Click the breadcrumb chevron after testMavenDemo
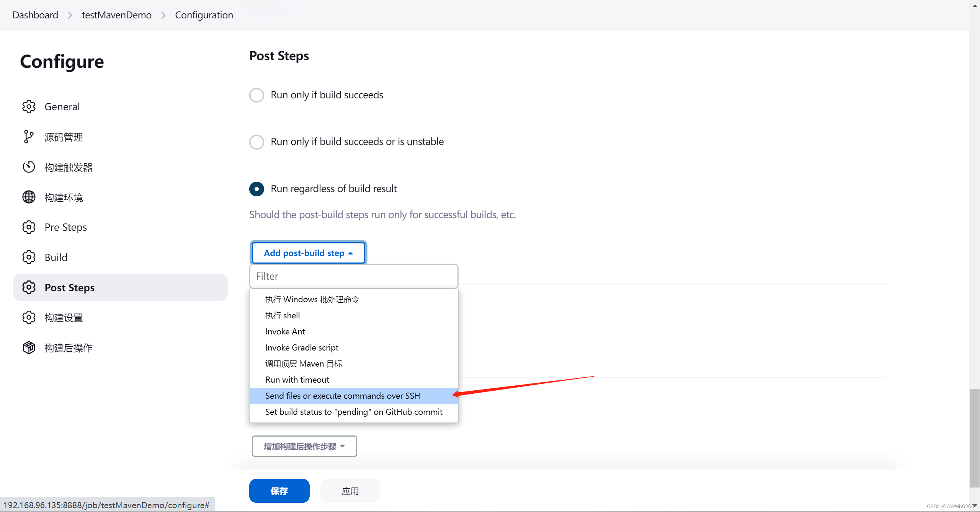980x512 pixels. (163, 15)
